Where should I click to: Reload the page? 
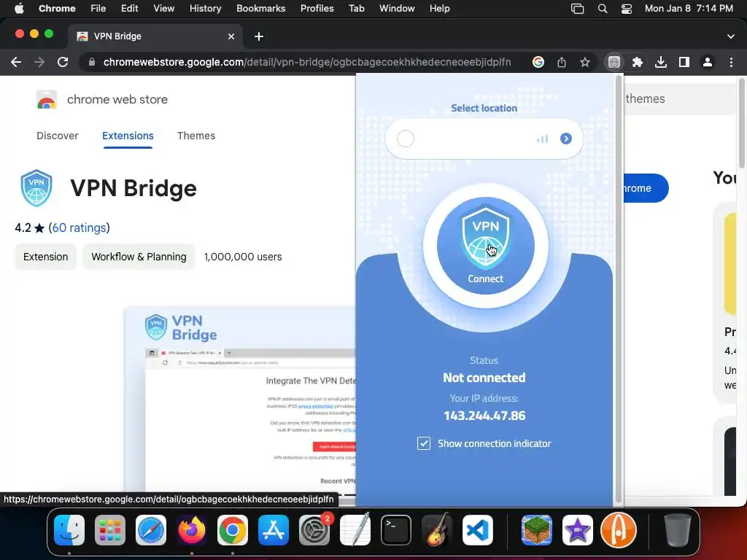(x=63, y=62)
